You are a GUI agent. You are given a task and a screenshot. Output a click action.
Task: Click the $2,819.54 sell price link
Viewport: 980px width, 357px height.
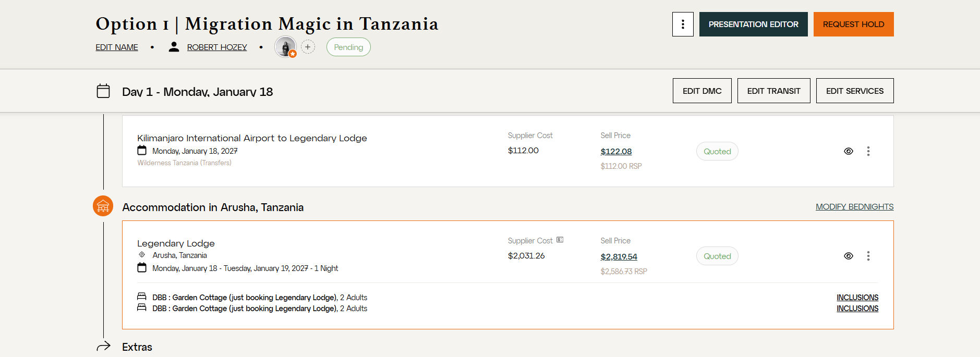[619, 256]
